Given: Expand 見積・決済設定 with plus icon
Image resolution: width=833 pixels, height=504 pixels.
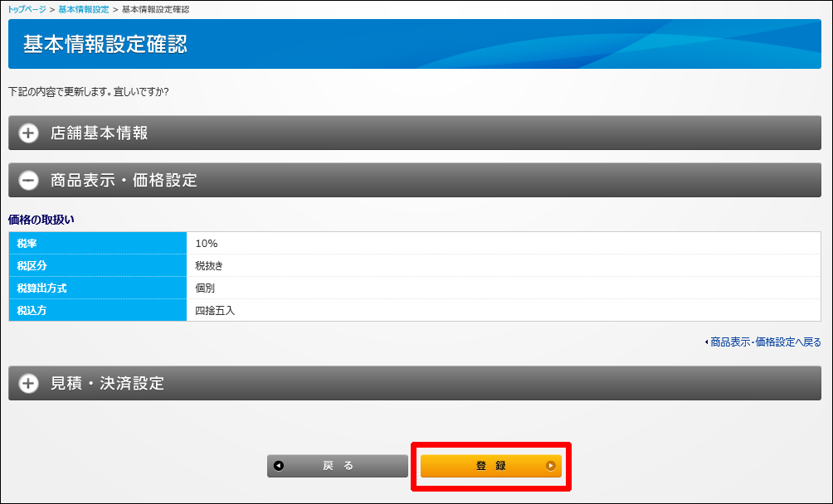Looking at the screenshot, I should point(29,383).
